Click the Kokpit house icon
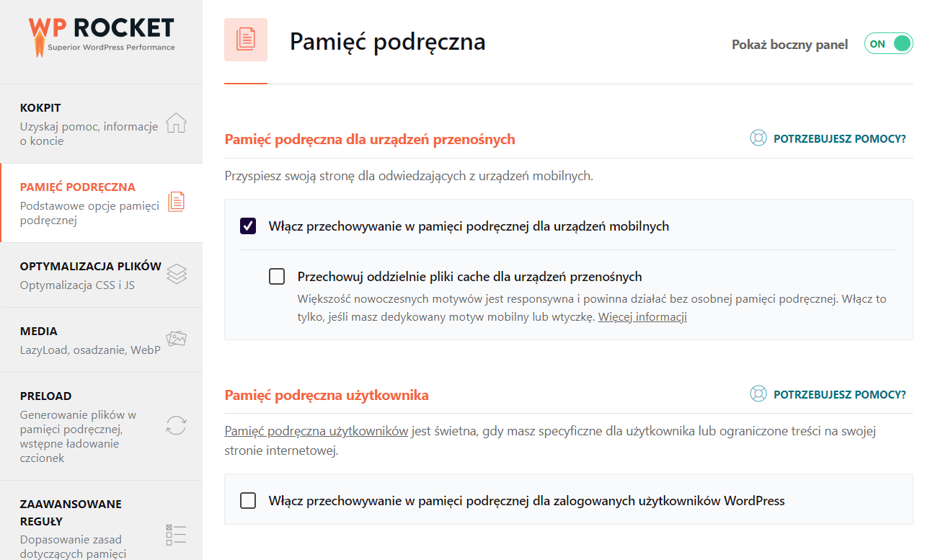The height and width of the screenshot is (560, 930). click(x=176, y=123)
